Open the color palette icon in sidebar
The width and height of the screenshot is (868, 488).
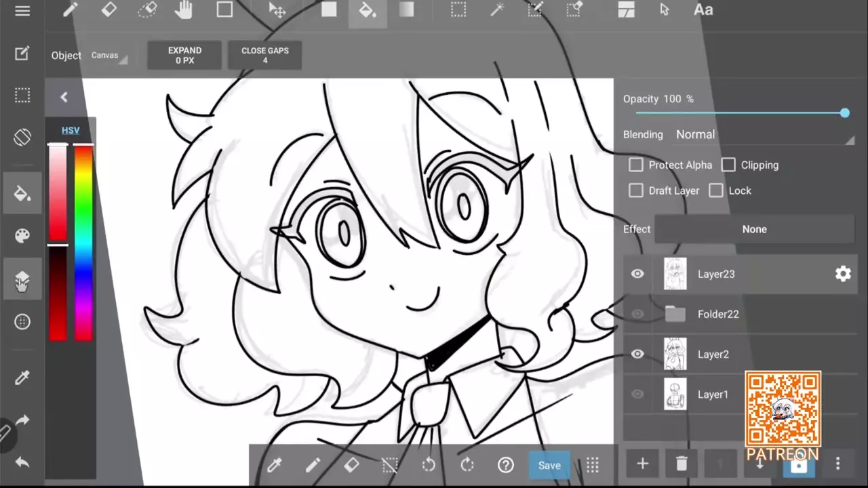22,236
